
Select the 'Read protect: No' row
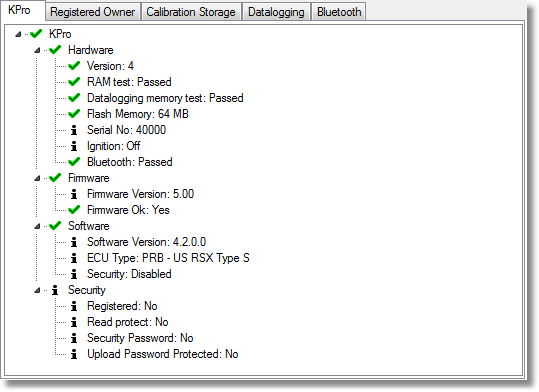[128, 322]
